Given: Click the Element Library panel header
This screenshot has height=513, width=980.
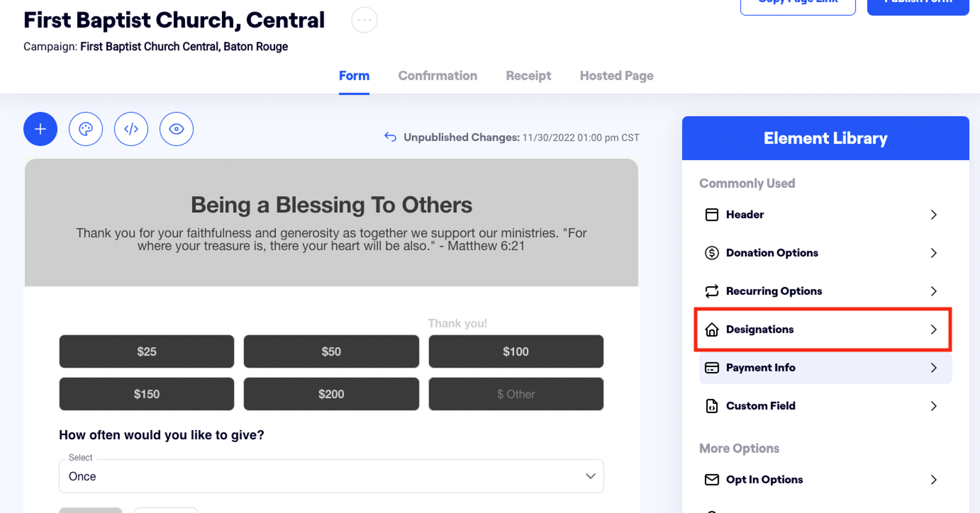Looking at the screenshot, I should click(x=825, y=138).
